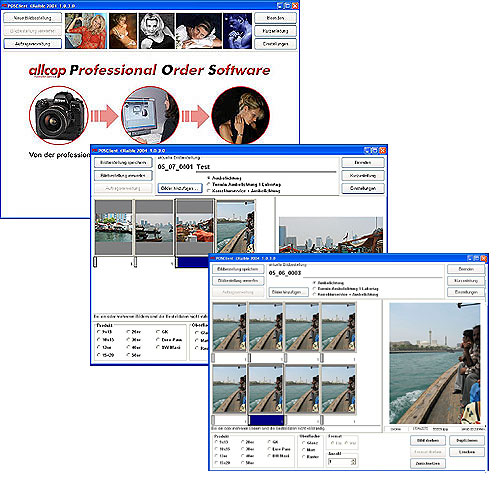Viewport: 500px width, 500px height.
Task: Click Bilder hinzufügen in order 05_07_0001 window
Action: pos(180,188)
